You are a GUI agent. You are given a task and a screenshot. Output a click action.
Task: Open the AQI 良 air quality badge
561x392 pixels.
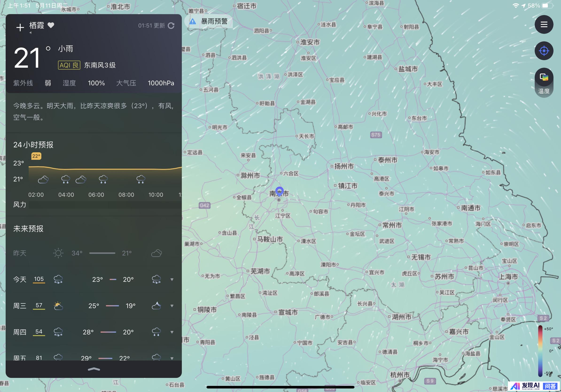(x=69, y=65)
